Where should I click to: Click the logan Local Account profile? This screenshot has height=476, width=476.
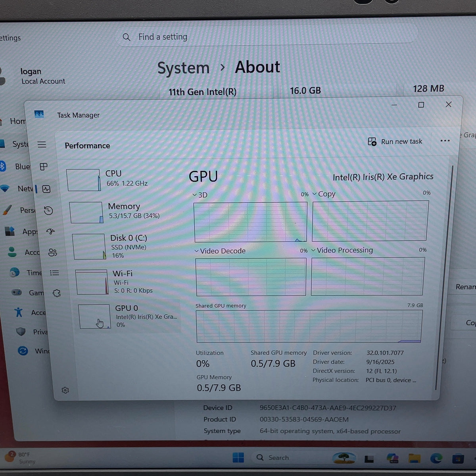(x=33, y=76)
